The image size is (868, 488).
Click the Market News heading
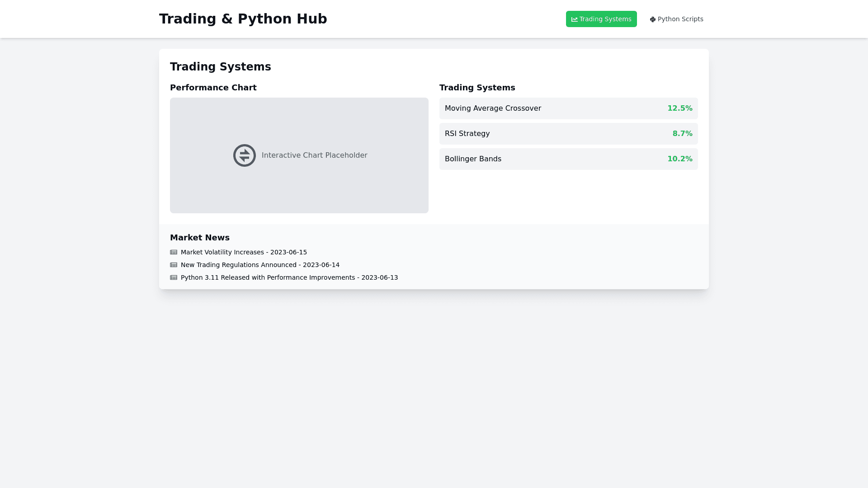(x=199, y=238)
